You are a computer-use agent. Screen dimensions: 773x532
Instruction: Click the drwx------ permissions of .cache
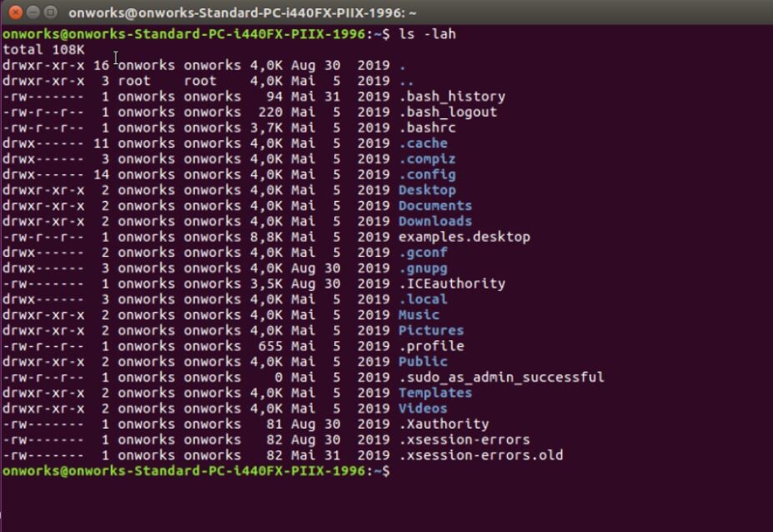(43, 143)
